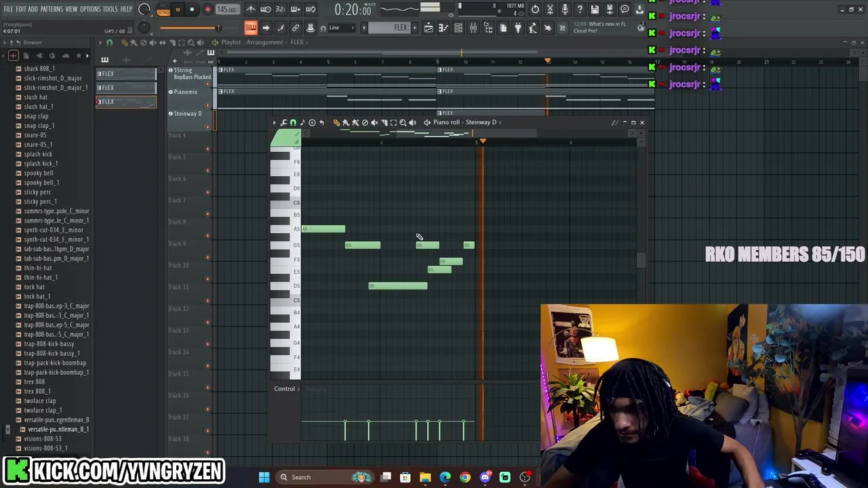Open the plugin picker icon

click(518, 28)
